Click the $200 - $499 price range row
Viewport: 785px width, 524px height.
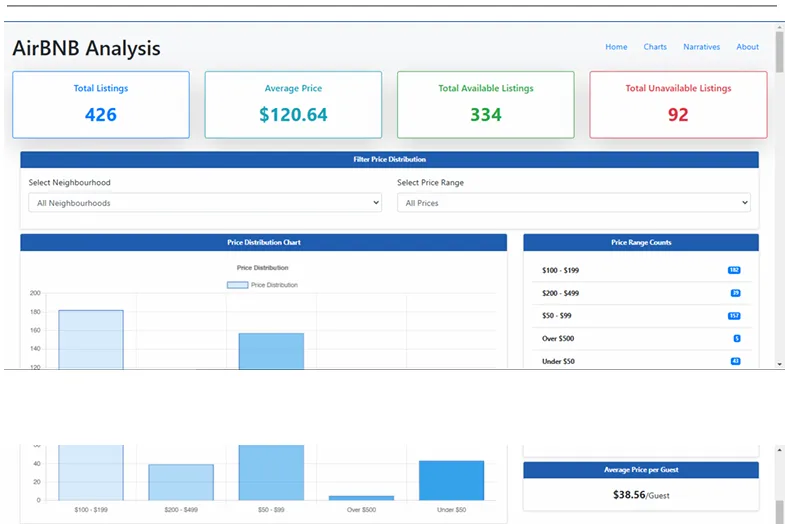[x=641, y=293]
